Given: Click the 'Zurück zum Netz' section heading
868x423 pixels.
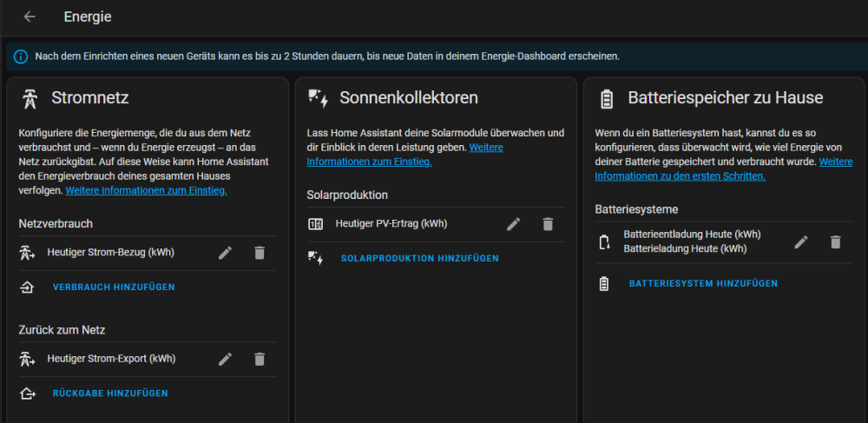Looking at the screenshot, I should (62, 330).
